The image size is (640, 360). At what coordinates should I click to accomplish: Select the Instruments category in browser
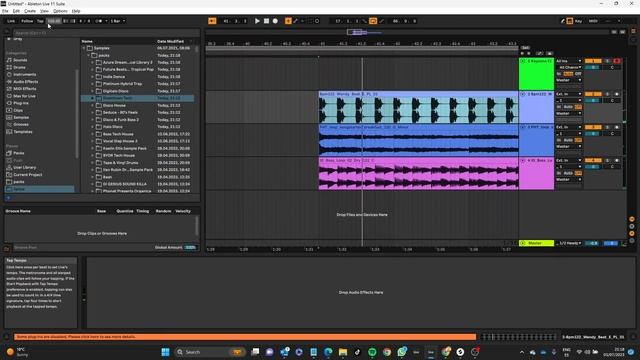pyautogui.click(x=24, y=74)
